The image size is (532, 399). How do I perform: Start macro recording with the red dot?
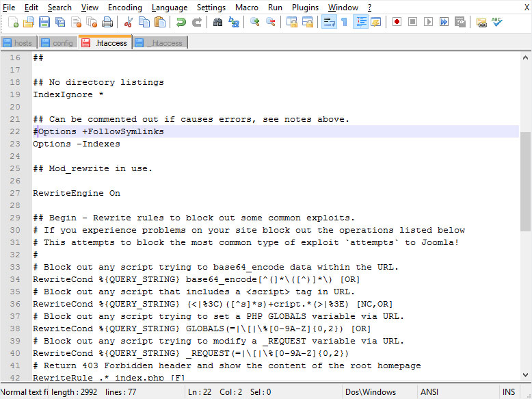tap(397, 22)
